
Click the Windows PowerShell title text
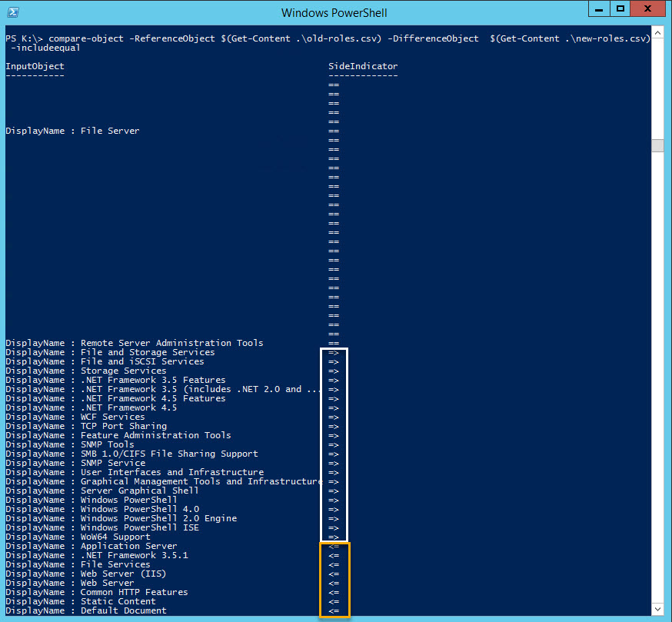click(334, 12)
